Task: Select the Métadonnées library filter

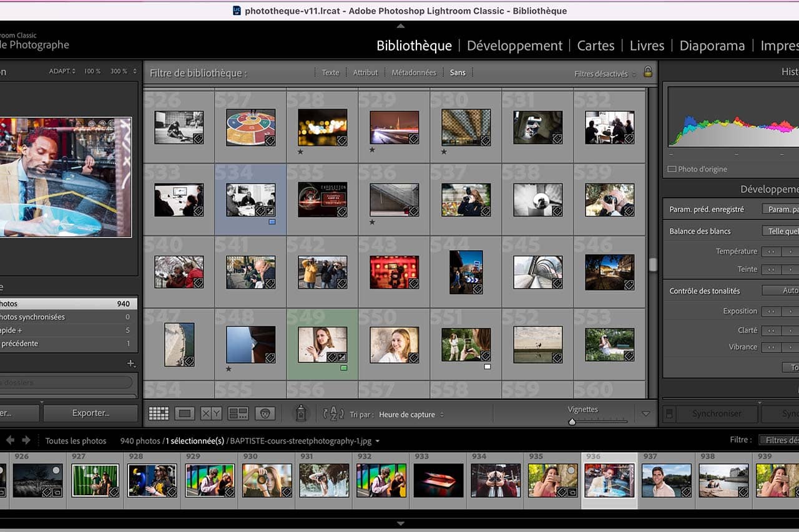Action: pos(414,73)
